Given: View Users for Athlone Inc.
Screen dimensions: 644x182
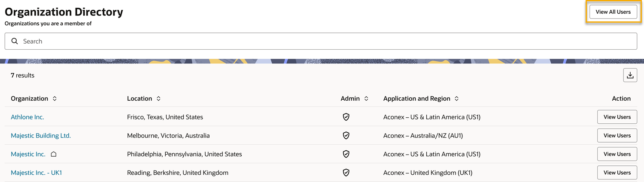Looking at the screenshot, I should coord(617,117).
